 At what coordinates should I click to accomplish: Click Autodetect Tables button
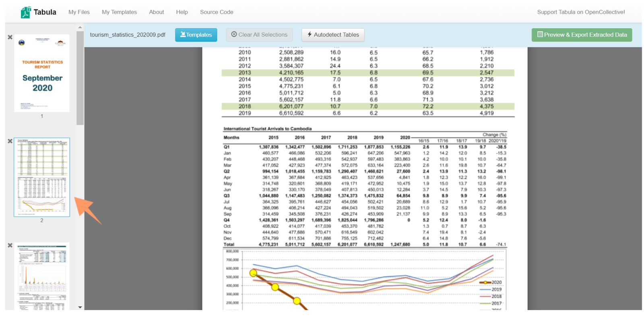333,35
